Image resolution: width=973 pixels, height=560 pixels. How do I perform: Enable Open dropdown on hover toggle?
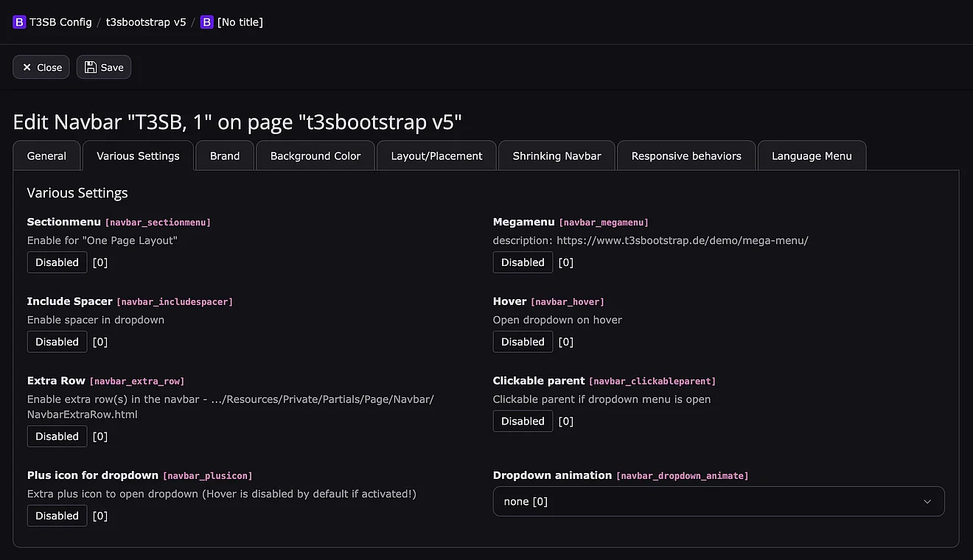[x=523, y=342]
